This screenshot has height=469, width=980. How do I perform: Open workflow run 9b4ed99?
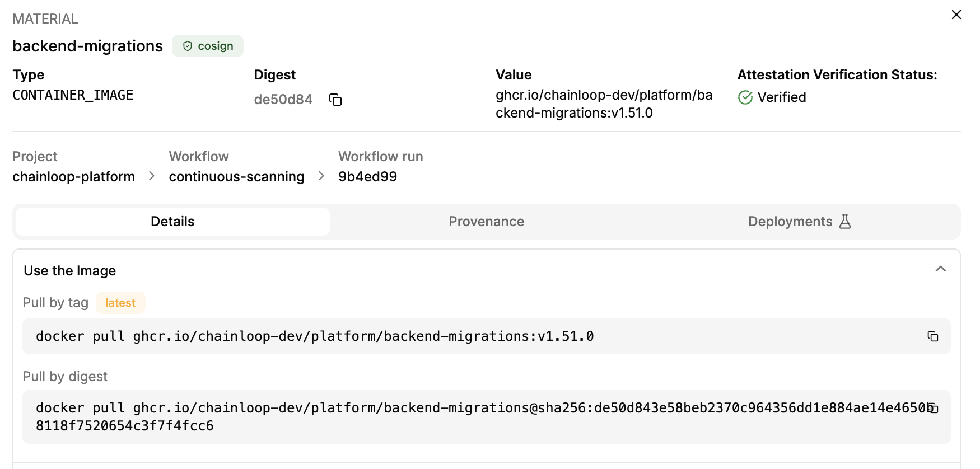point(367,177)
